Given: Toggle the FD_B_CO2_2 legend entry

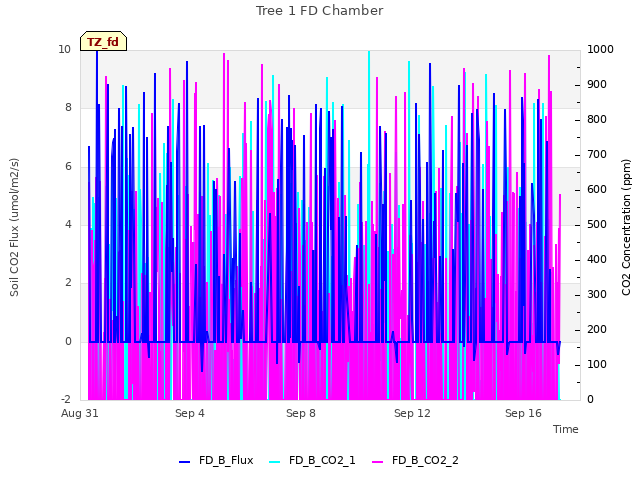Looking at the screenshot, I should point(416,460).
